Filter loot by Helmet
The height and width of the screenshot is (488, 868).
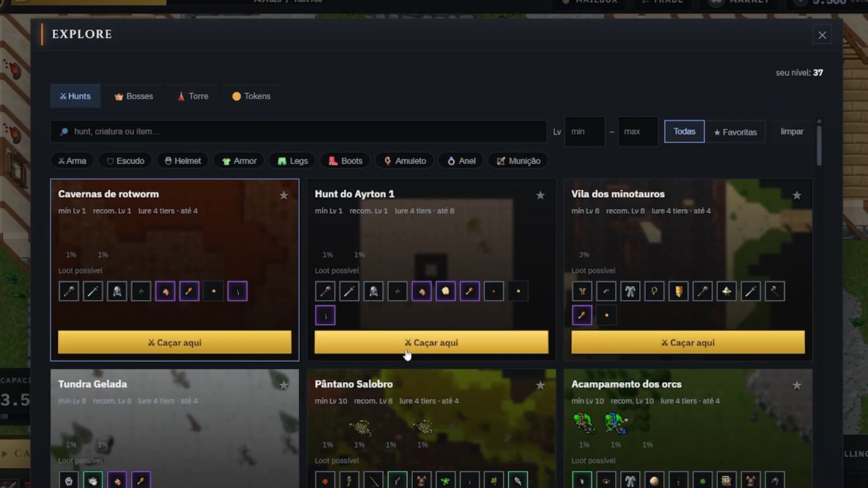[x=183, y=161]
